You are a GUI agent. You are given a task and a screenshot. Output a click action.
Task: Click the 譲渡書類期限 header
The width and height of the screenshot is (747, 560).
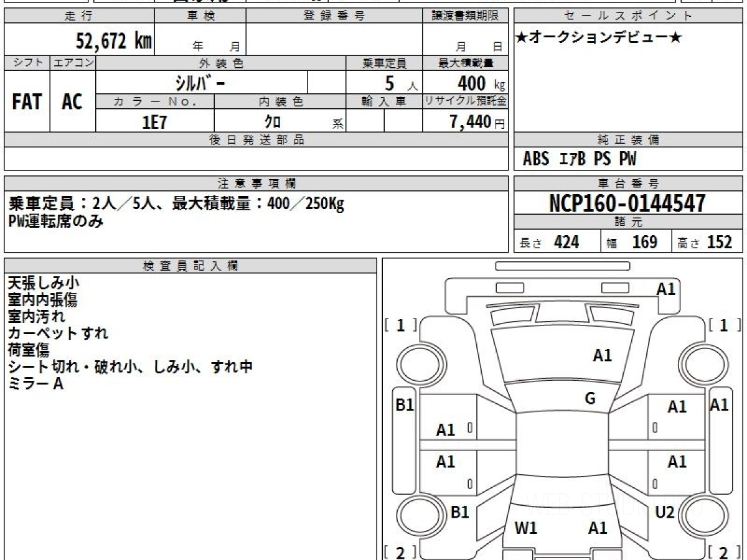coord(465,17)
